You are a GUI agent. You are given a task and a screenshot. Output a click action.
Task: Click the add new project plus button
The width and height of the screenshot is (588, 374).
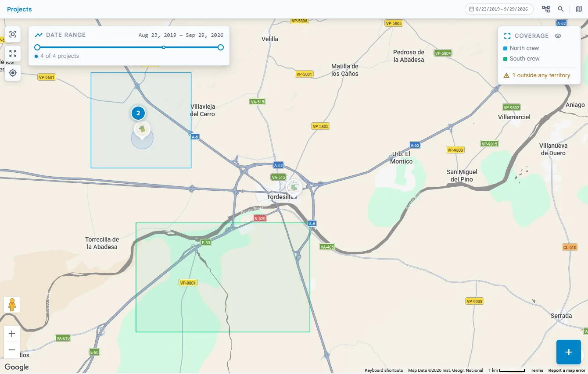[x=569, y=352]
